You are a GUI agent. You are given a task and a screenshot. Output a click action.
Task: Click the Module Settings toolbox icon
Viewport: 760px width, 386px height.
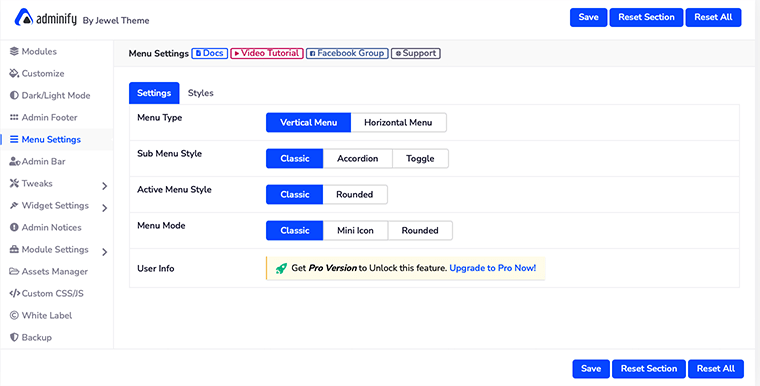click(x=14, y=249)
